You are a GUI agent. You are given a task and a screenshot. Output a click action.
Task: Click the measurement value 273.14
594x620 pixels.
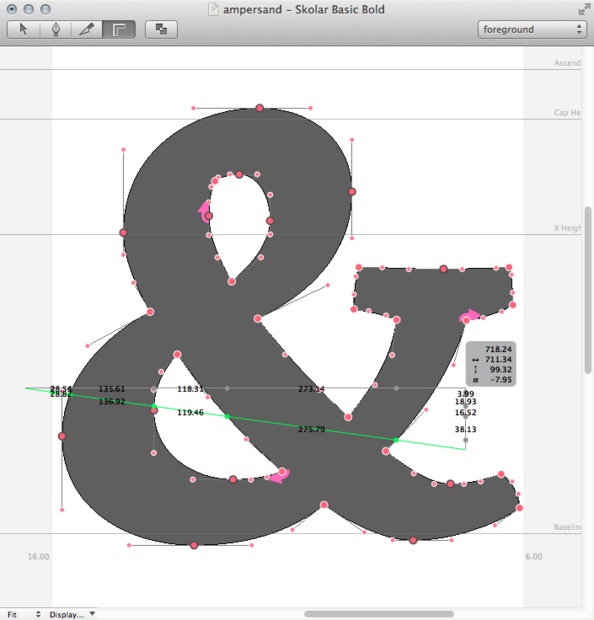tap(311, 389)
